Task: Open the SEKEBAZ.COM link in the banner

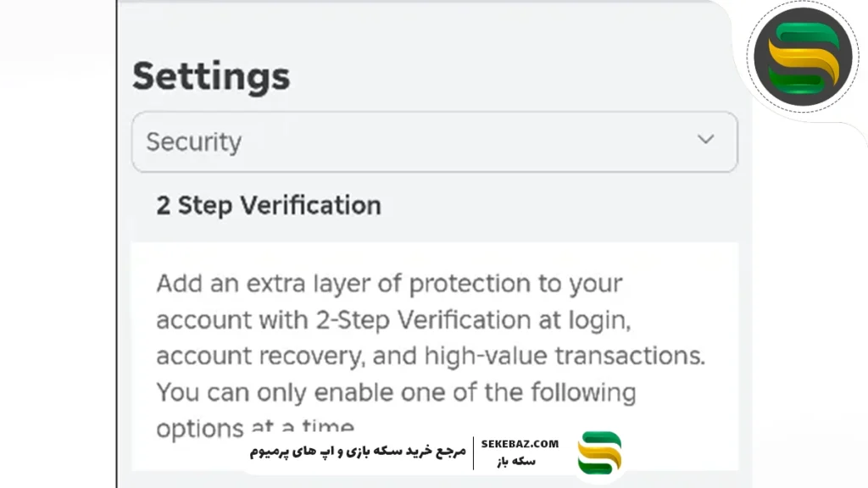Action: pyautogui.click(x=520, y=444)
